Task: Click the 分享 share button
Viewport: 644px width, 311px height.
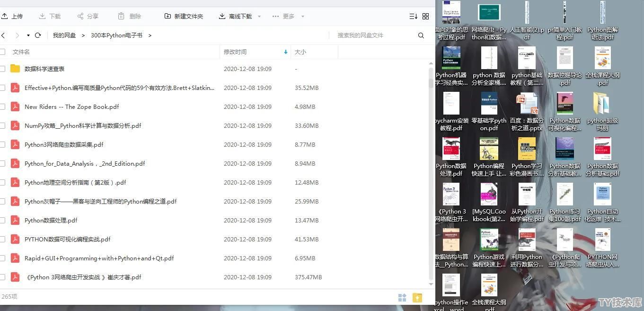Action: [88, 16]
